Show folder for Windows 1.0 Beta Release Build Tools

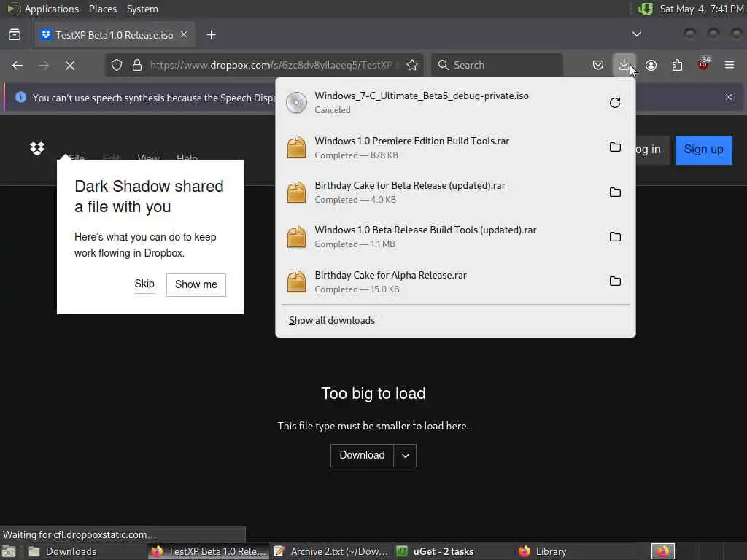coord(615,237)
